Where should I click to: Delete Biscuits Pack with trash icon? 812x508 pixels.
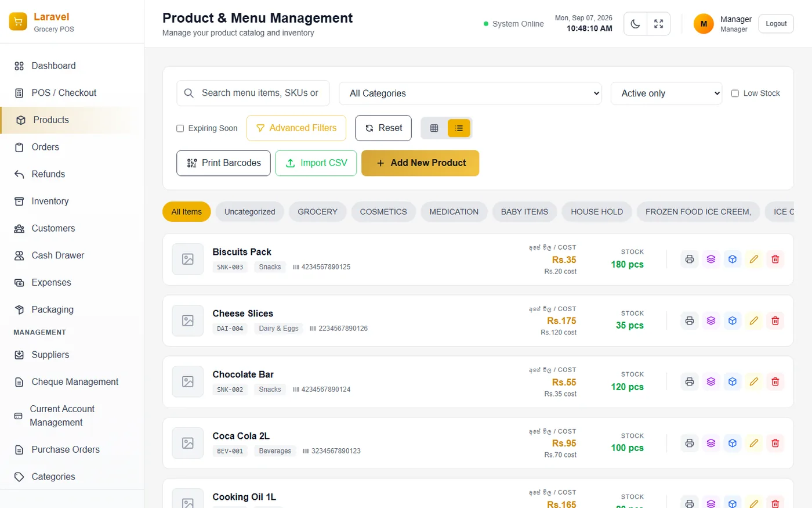[775, 260]
